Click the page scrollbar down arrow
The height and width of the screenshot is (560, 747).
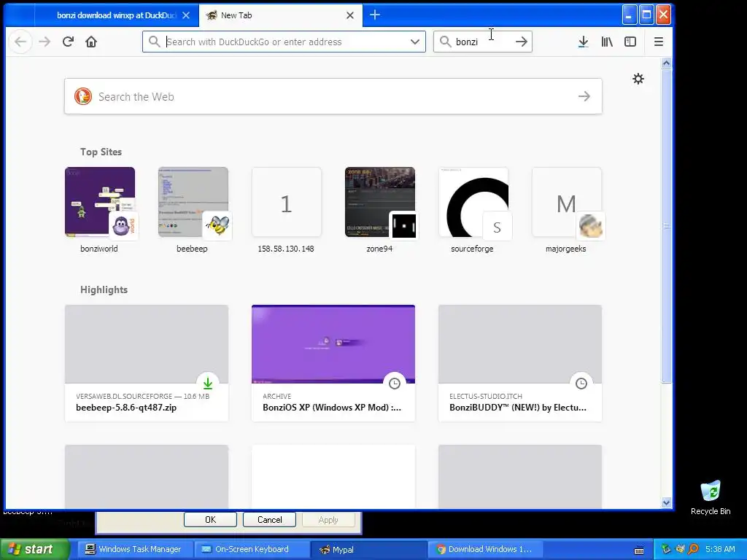pos(667,502)
